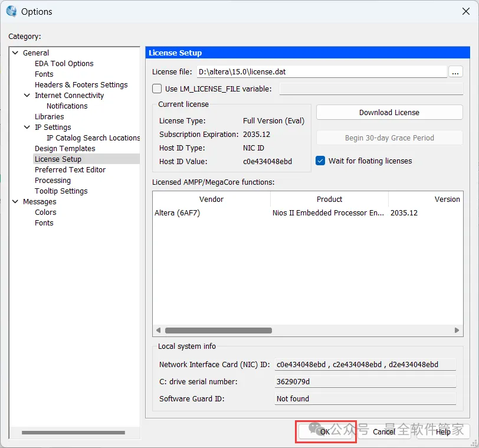This screenshot has width=479, height=448.
Task: Click the 2035.12 version cell in table
Action: click(x=404, y=212)
